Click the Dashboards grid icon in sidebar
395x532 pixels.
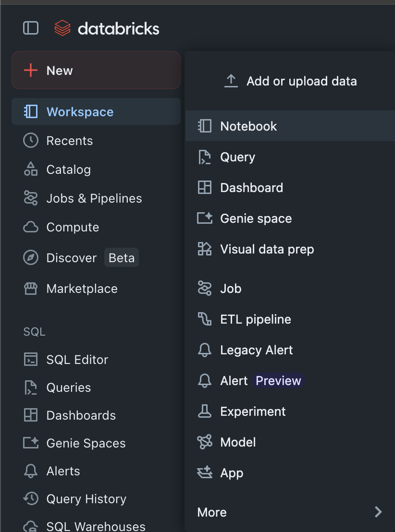pos(31,415)
